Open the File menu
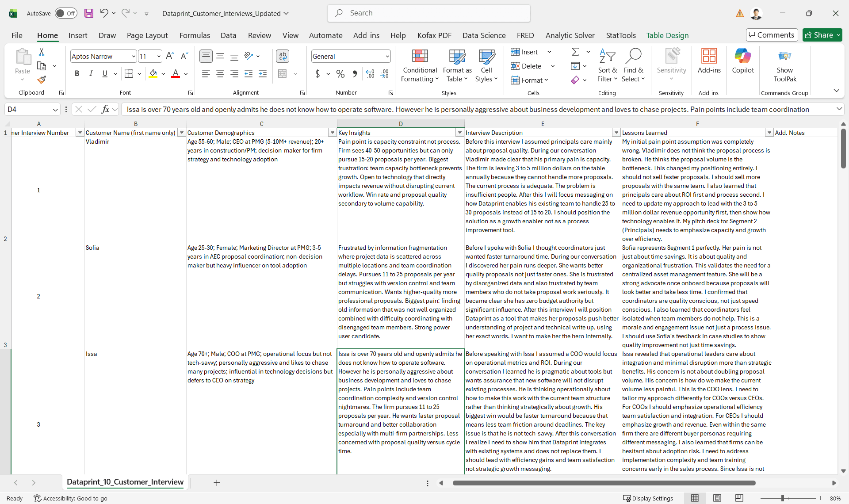Viewport: 849px width, 504px height. point(17,35)
